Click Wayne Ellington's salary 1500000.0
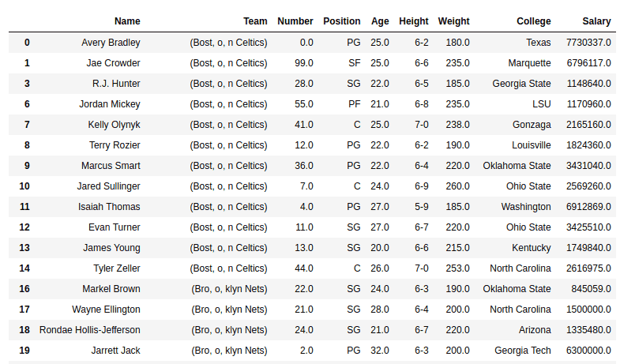This screenshot has height=364, width=620. click(588, 310)
